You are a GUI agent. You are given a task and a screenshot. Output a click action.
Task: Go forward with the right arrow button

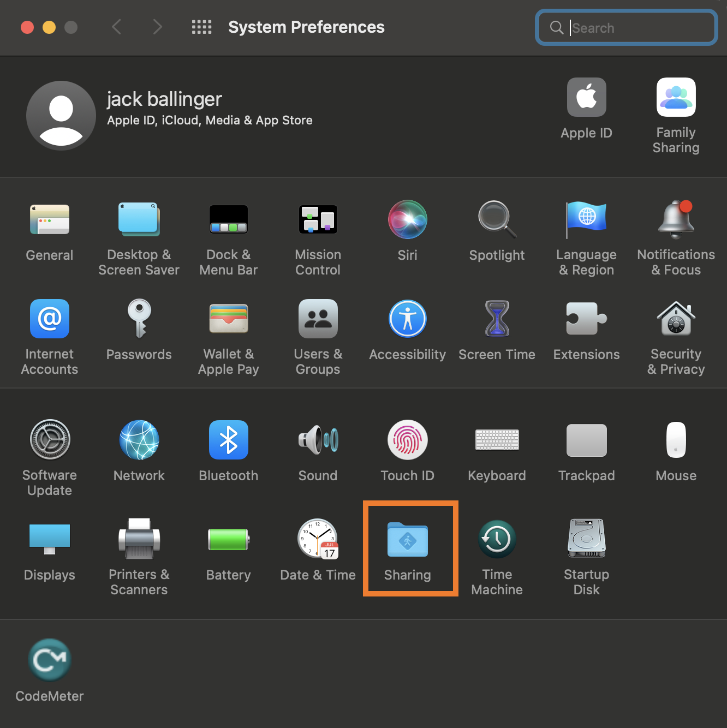click(158, 27)
